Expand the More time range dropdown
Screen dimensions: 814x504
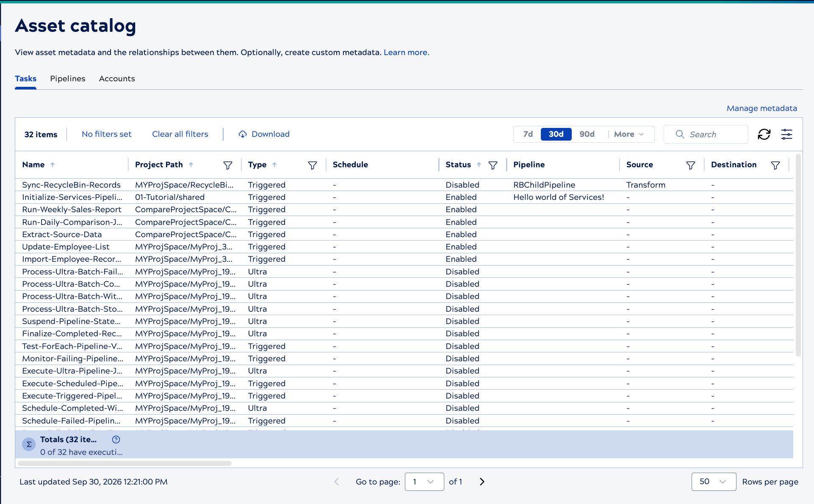(629, 134)
